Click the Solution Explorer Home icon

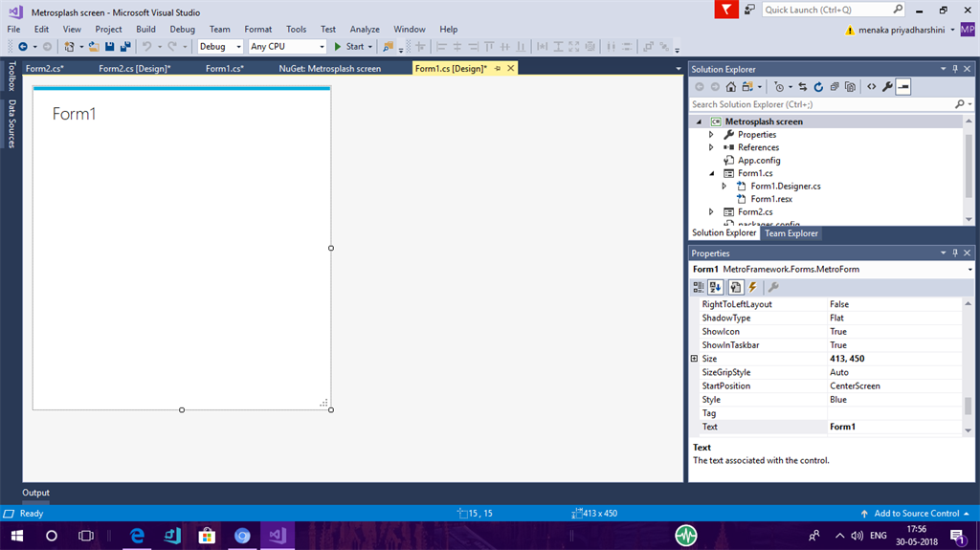point(730,87)
